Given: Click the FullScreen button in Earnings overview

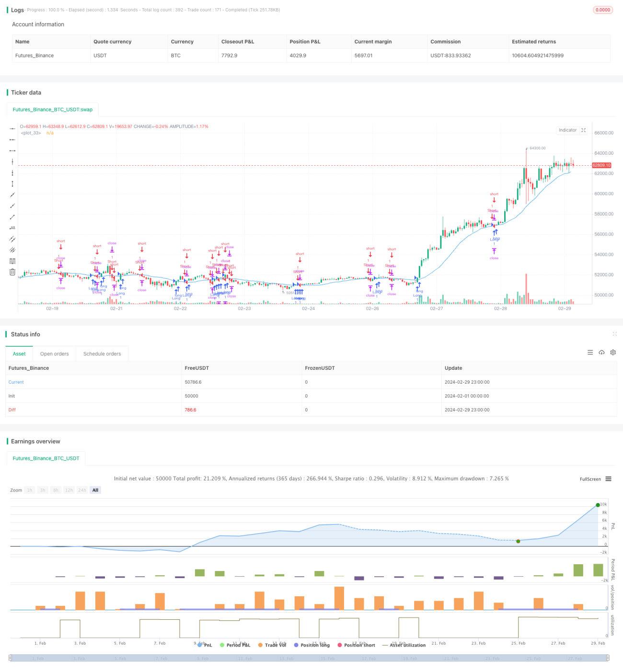Looking at the screenshot, I should coord(590,479).
